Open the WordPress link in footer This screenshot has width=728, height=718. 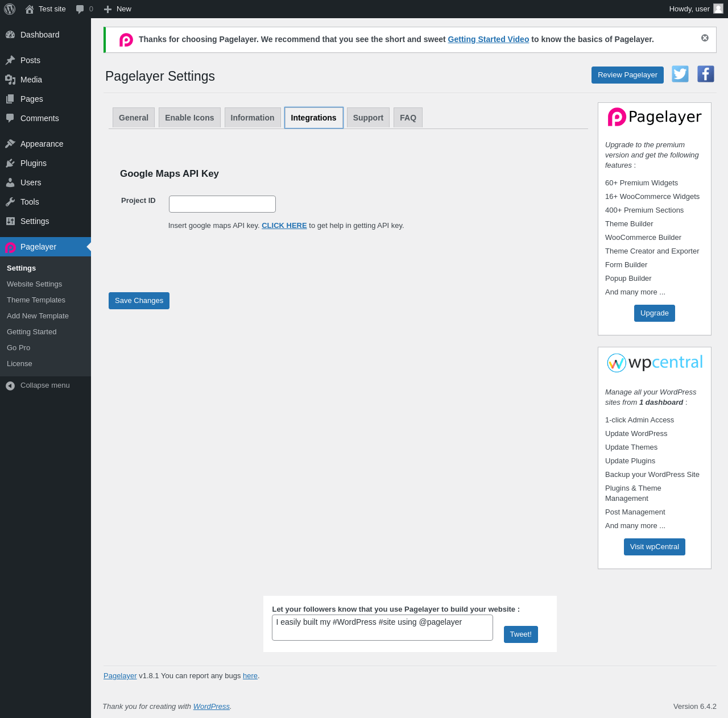coord(212,707)
